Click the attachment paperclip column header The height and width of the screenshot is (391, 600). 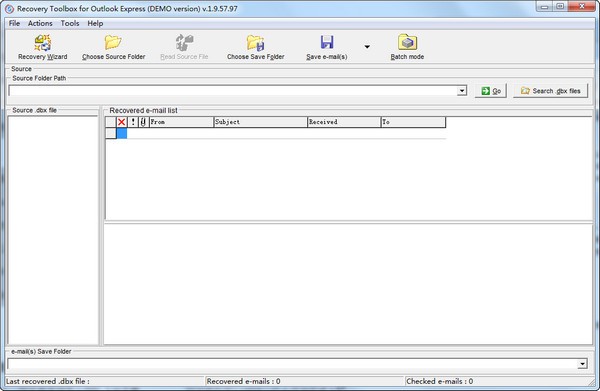pyautogui.click(x=143, y=122)
